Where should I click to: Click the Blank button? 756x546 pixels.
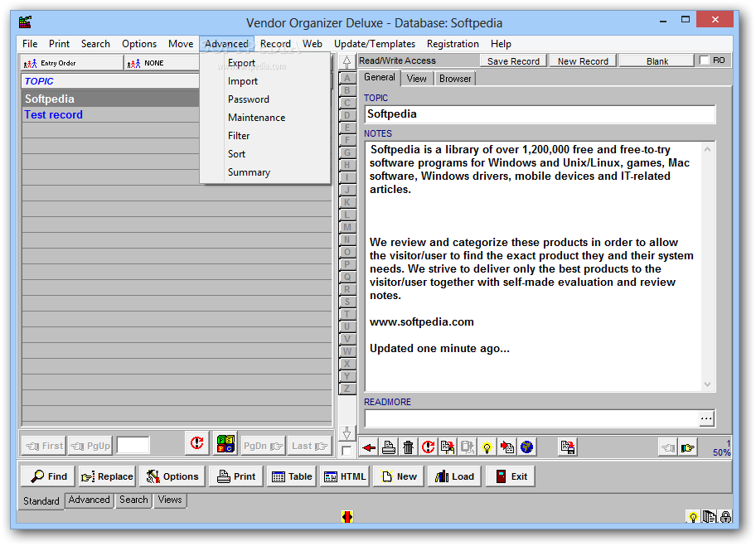click(657, 60)
